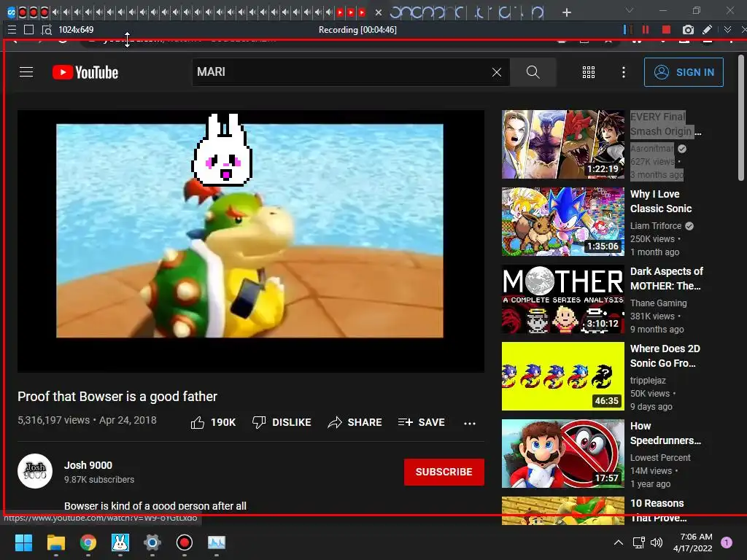Screen dimensions: 747x560
Task: Open the Windows Start menu
Action: [24, 542]
